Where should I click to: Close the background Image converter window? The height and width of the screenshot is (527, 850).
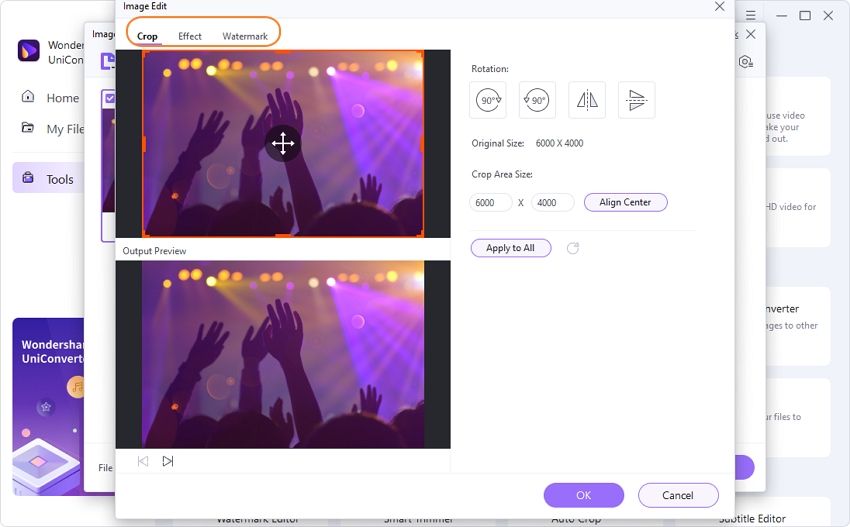(x=751, y=34)
